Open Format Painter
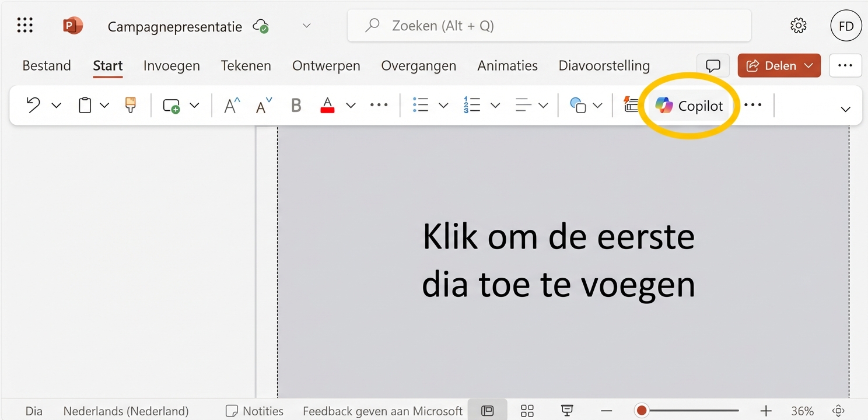This screenshot has width=868, height=420. [129, 105]
